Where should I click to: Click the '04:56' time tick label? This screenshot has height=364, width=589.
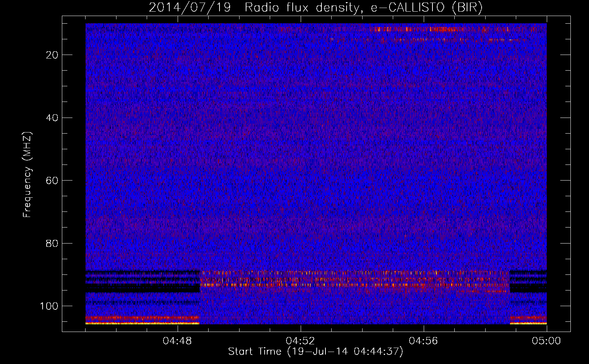coord(423,341)
